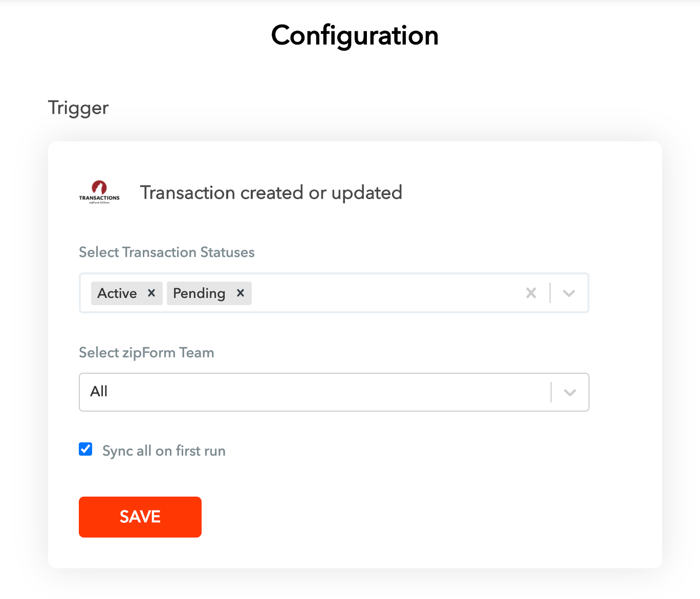The image size is (700, 599).
Task: Expand the Transaction Statuses dropdown arrow
Action: (x=569, y=293)
